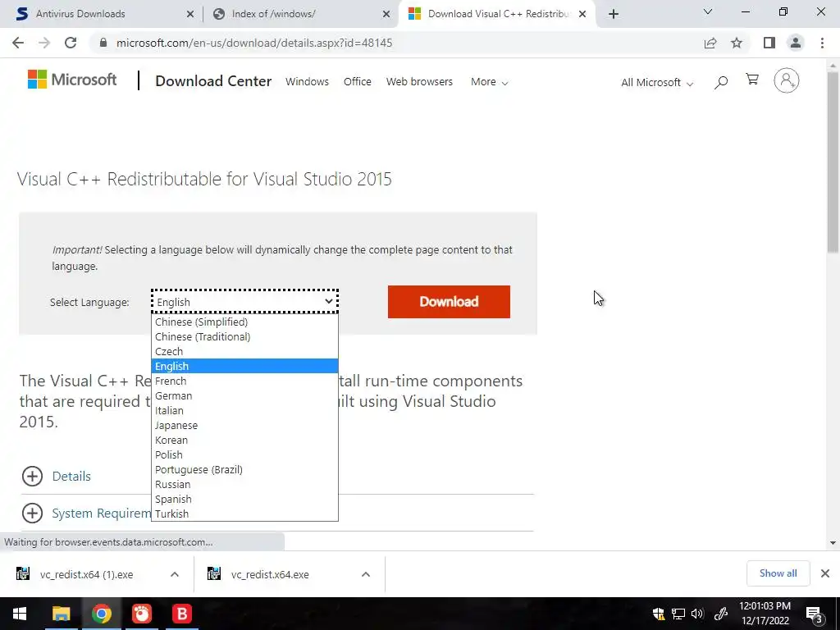Select Japanese in the language list
Screen dimensions: 840x630
(x=244, y=426)
